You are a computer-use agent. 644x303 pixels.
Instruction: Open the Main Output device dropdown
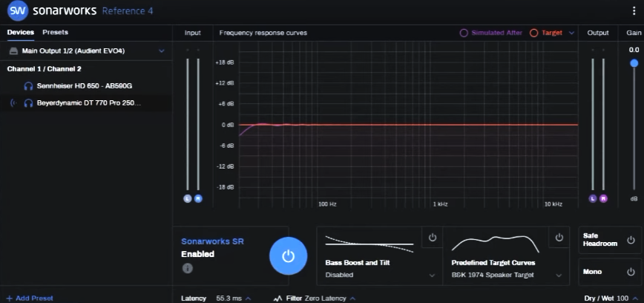tap(162, 51)
